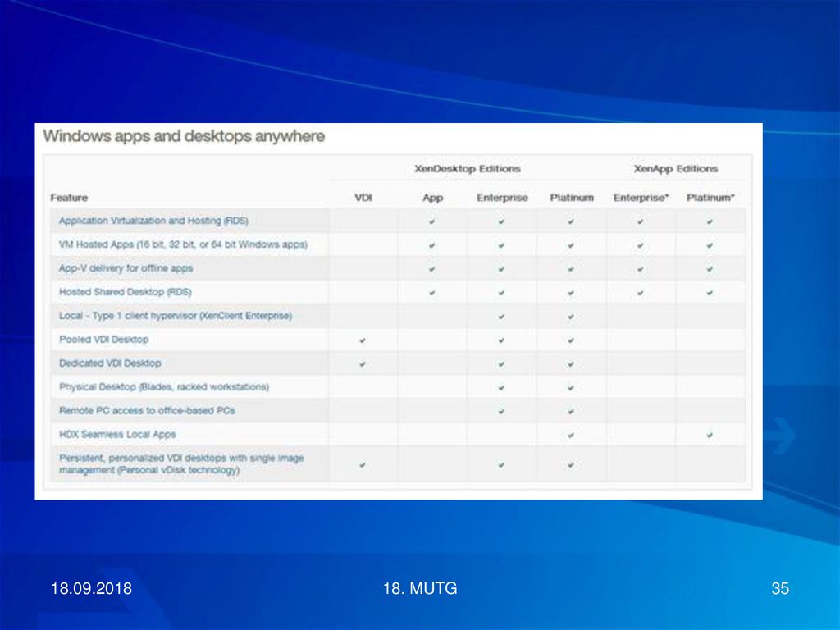840x630 pixels.
Task: Click HDX Seamless Local Apps checkmark under XenDesktop Platinum
Action: (571, 435)
